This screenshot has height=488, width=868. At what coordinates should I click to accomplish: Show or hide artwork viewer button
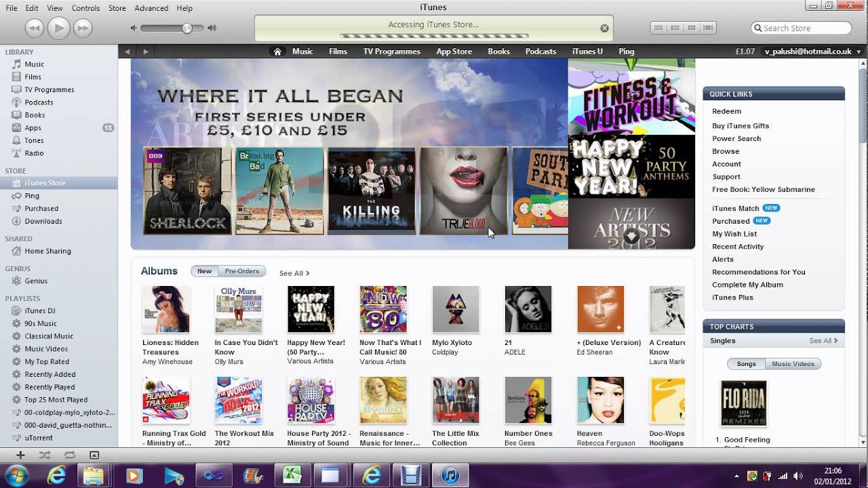click(x=94, y=455)
